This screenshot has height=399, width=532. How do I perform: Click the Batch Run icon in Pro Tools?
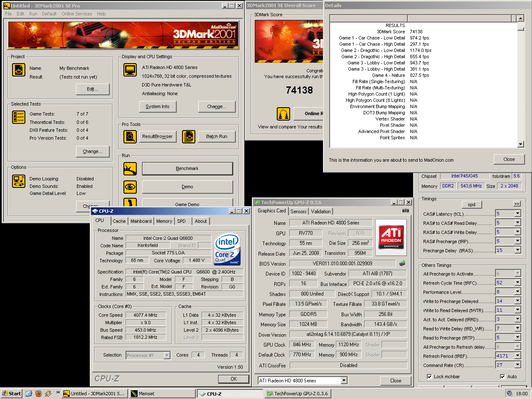189,136
